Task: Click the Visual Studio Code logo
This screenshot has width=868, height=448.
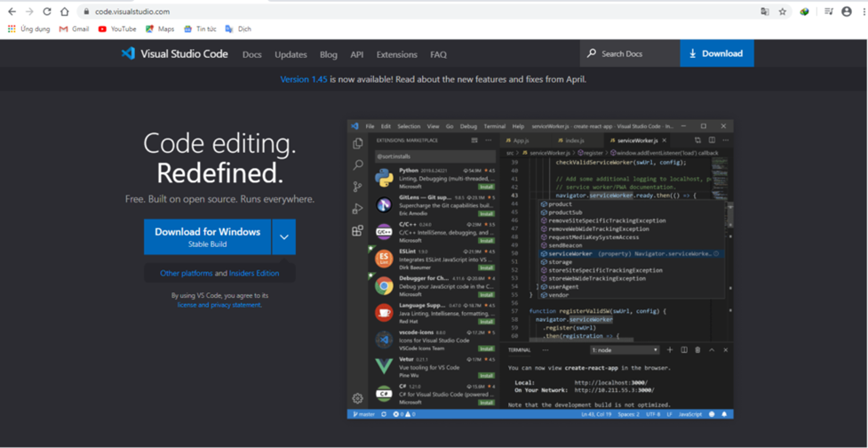Action: coord(175,53)
